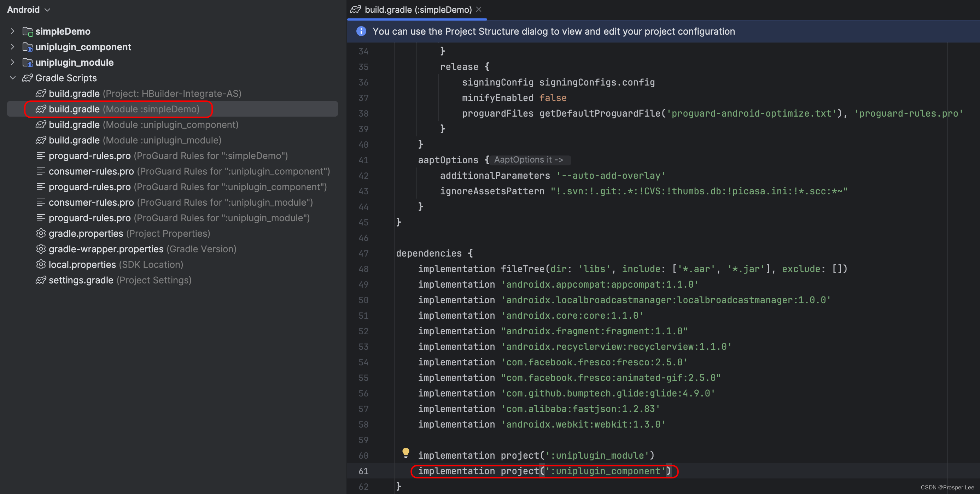
Task: Click the yellow lightbulb quick-fix icon
Action: (x=406, y=452)
